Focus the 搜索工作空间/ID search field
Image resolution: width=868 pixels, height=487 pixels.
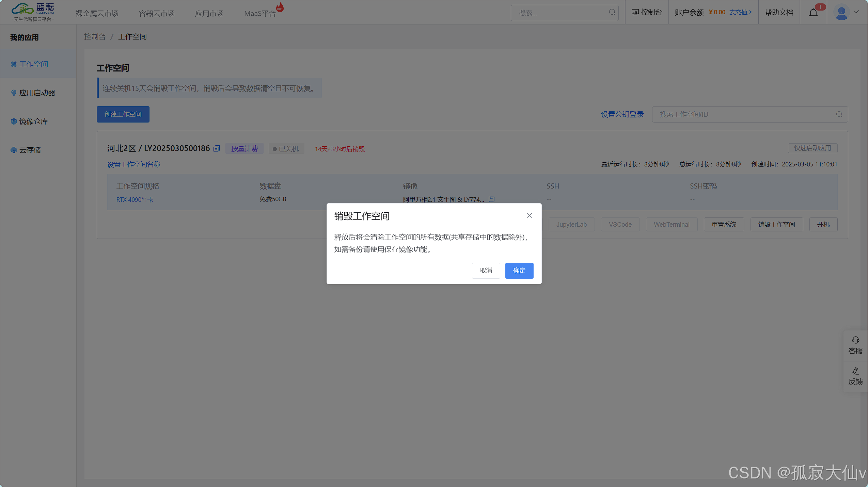click(x=746, y=114)
